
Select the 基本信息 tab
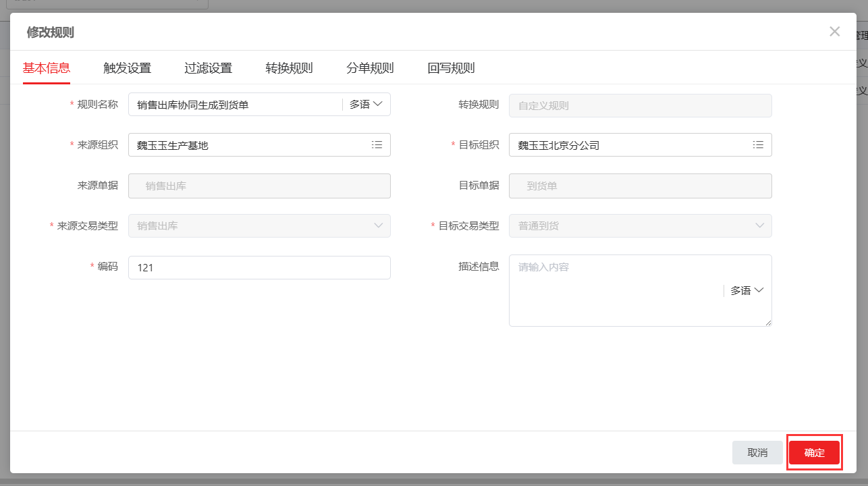[x=46, y=67]
